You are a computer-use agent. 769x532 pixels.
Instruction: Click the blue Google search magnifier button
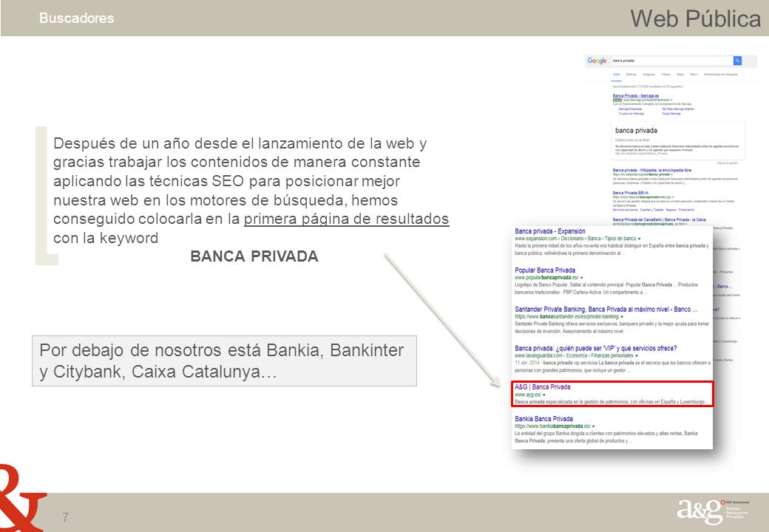(x=737, y=61)
